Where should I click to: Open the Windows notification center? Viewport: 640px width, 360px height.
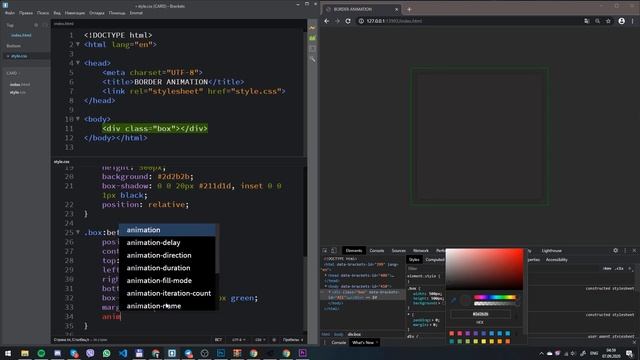[x=629, y=353]
